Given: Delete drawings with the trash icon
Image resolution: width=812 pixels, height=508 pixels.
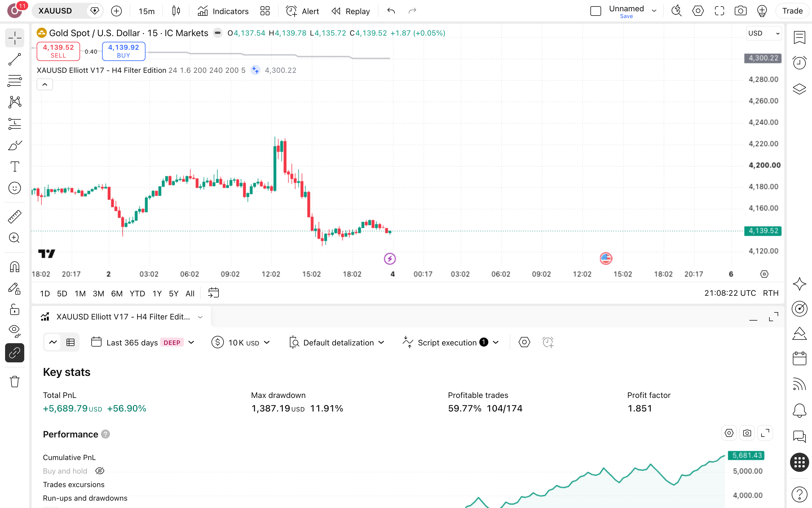Looking at the screenshot, I should pyautogui.click(x=14, y=382).
